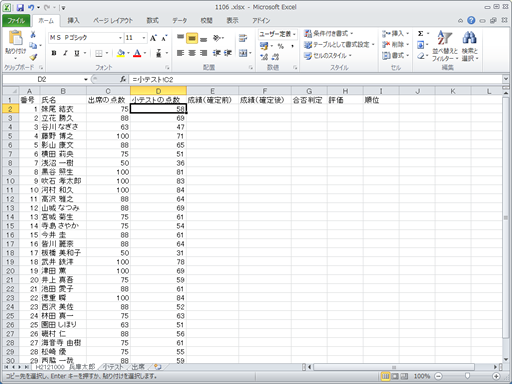Click the Increase Decimal icon
This screenshot has height=384, width=512.
264,57
